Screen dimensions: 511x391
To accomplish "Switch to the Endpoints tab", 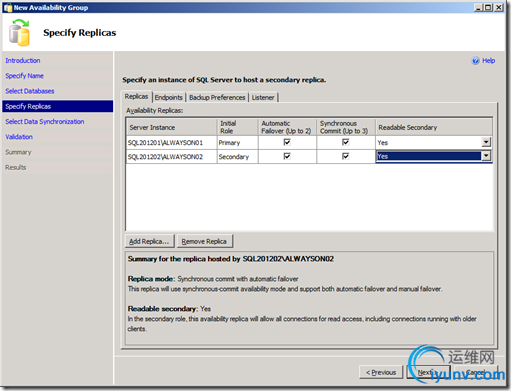I will tap(169, 97).
